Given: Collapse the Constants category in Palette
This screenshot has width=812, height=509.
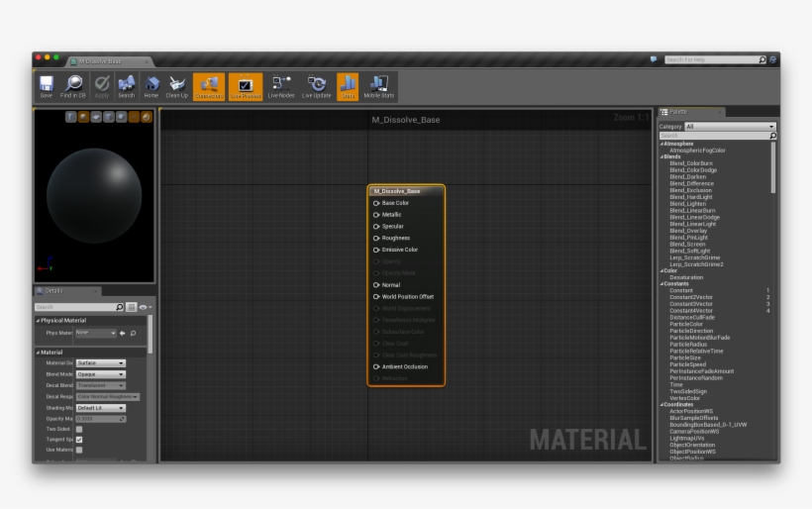Looking at the screenshot, I should pyautogui.click(x=661, y=284).
